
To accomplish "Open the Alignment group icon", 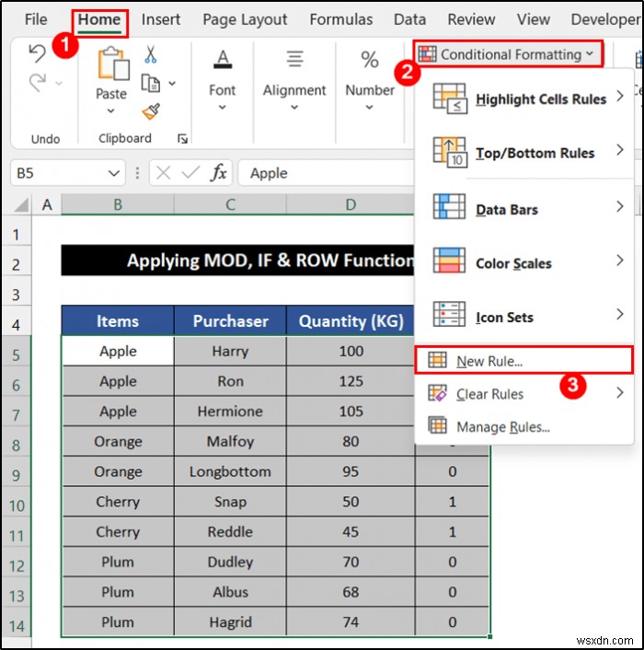I will tap(295, 58).
